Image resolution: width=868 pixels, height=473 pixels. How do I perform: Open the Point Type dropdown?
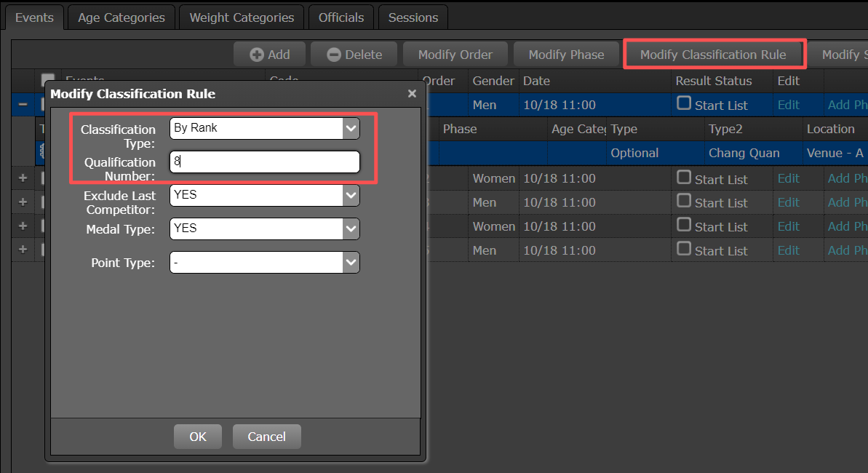pos(351,263)
